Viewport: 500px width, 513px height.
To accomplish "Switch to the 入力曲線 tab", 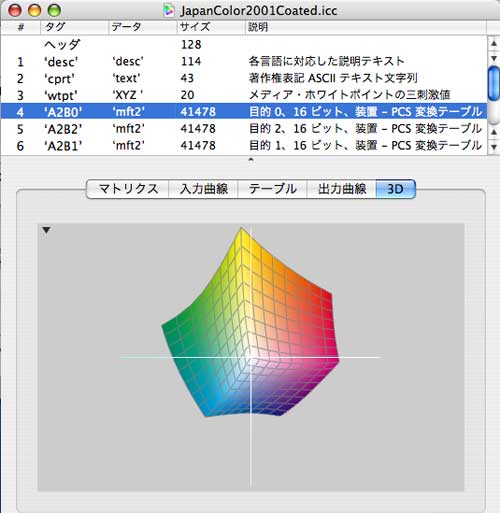I will [204, 189].
